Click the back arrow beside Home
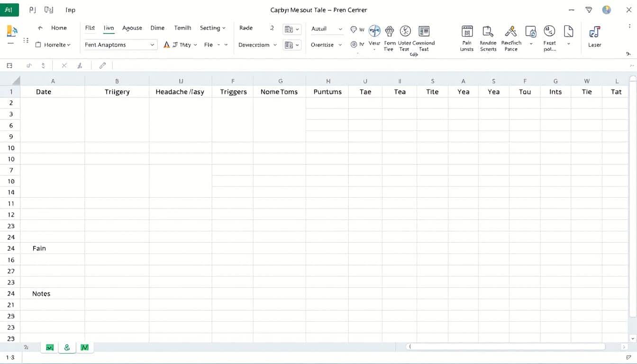This screenshot has height=364, width=637. click(40, 28)
